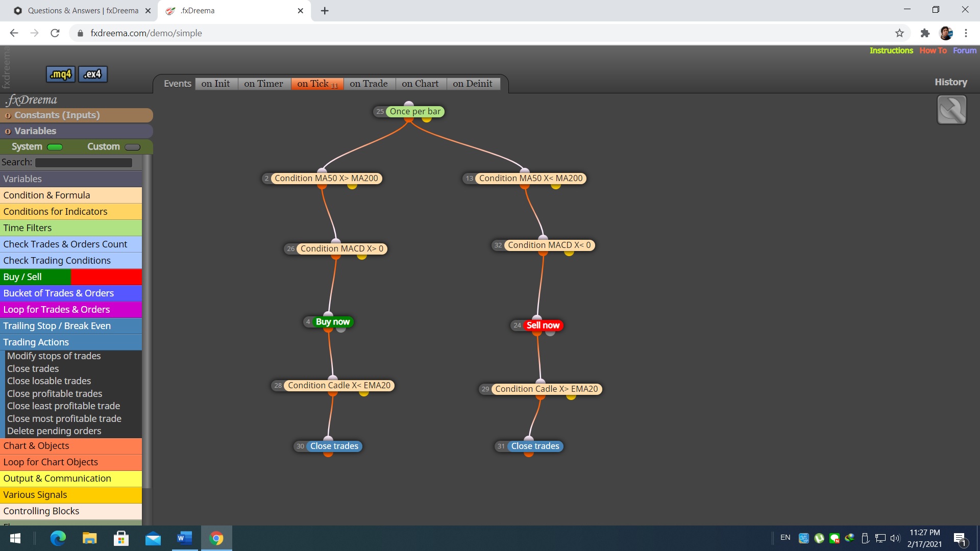Open the browser extensions puzzle icon
Screen dimensions: 980x551
point(925,33)
